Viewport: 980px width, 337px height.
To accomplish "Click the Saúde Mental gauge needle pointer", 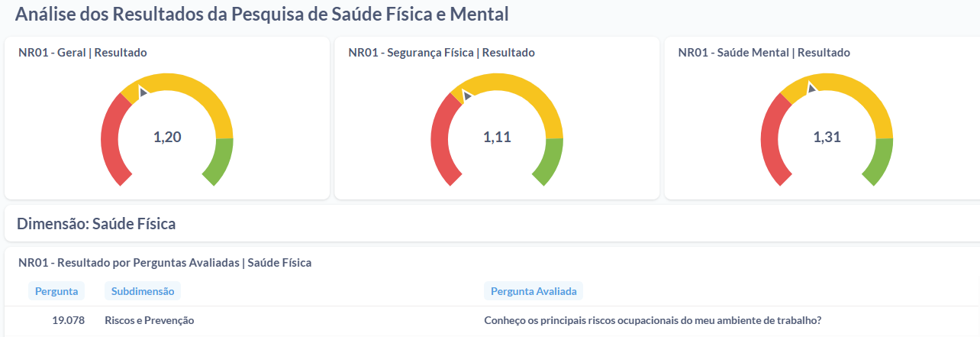I will 812,86.
